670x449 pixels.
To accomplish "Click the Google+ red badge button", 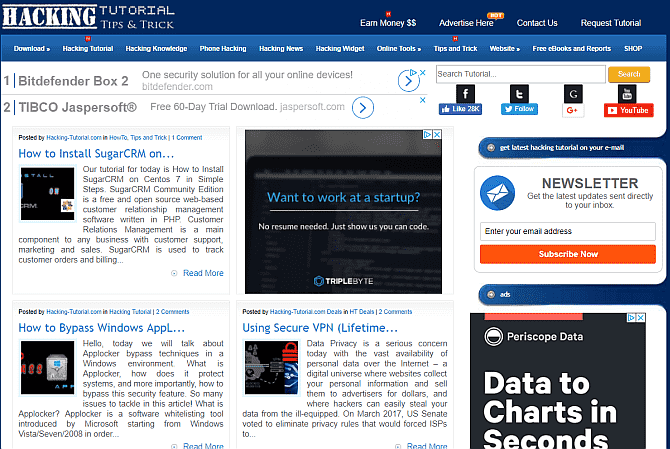I will (x=573, y=110).
